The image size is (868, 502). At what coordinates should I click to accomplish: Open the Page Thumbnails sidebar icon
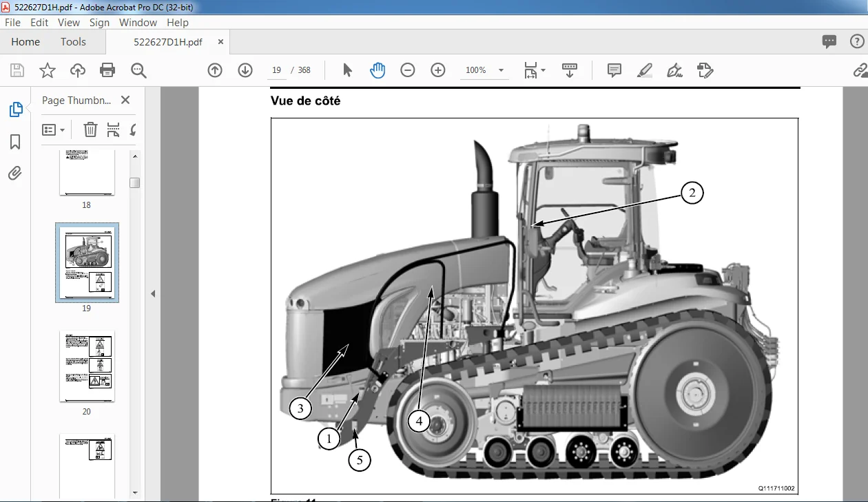(x=15, y=109)
